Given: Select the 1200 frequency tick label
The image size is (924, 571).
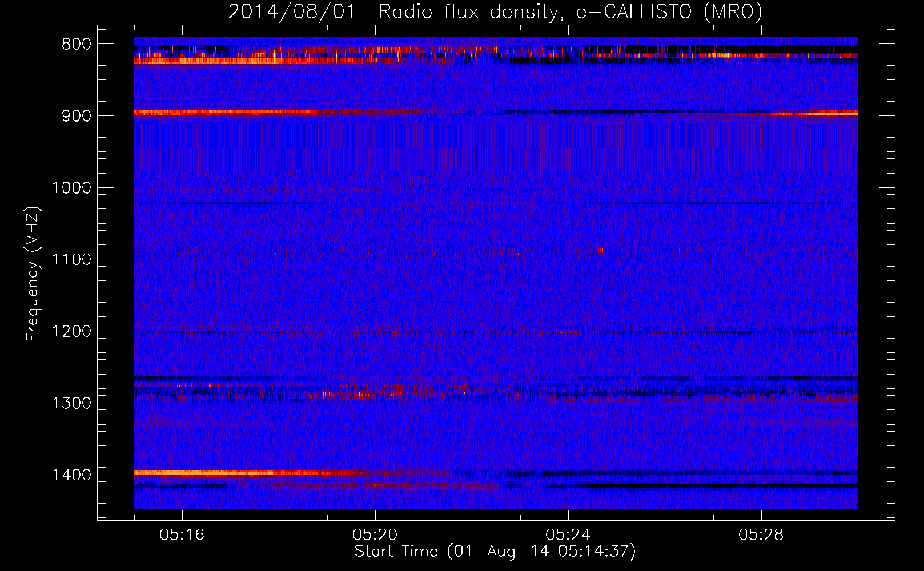Looking at the screenshot, I should [71, 332].
